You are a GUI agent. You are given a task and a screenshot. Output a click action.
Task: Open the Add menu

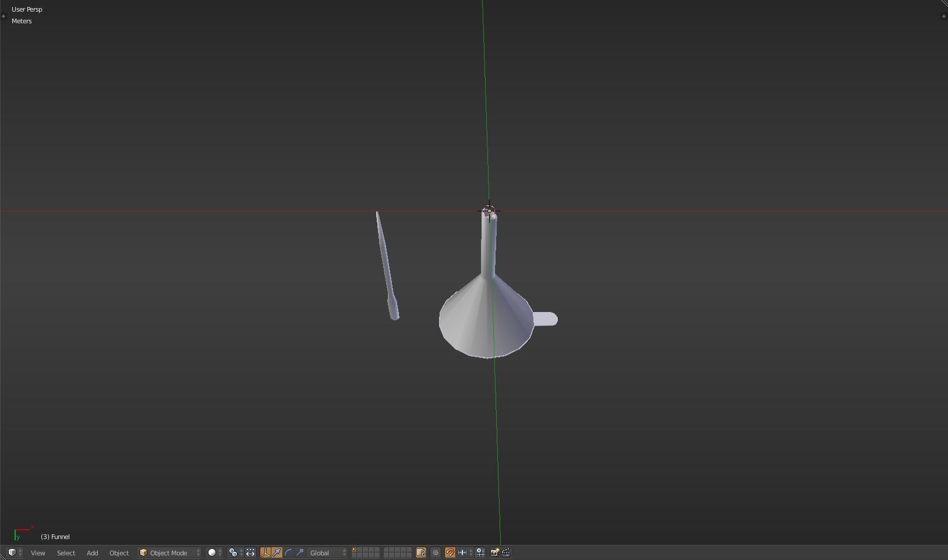pyautogui.click(x=92, y=552)
